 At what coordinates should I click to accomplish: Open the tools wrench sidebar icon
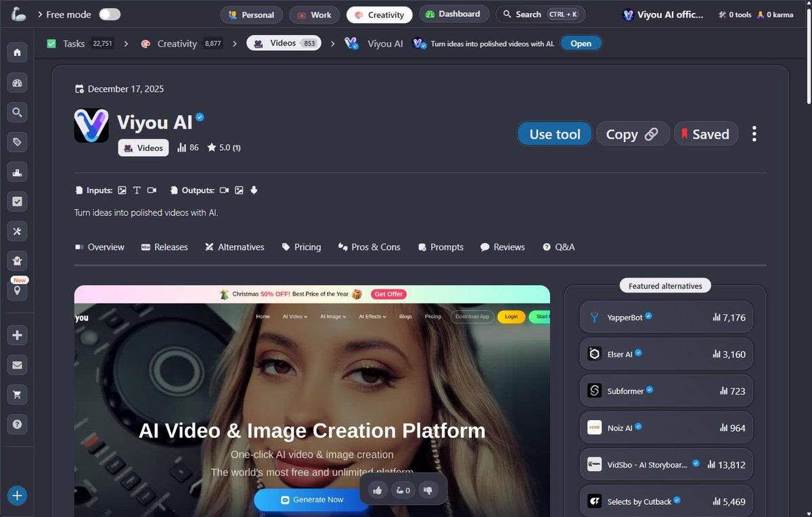[17, 231]
